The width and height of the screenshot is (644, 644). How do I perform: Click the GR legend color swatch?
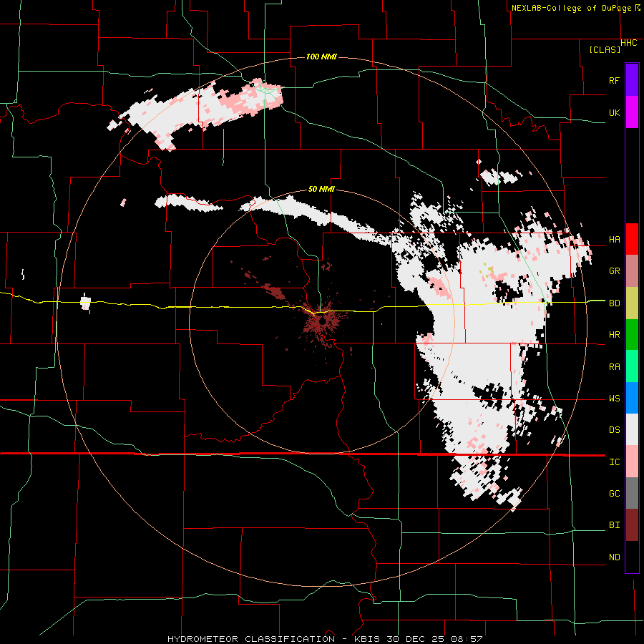click(x=632, y=270)
